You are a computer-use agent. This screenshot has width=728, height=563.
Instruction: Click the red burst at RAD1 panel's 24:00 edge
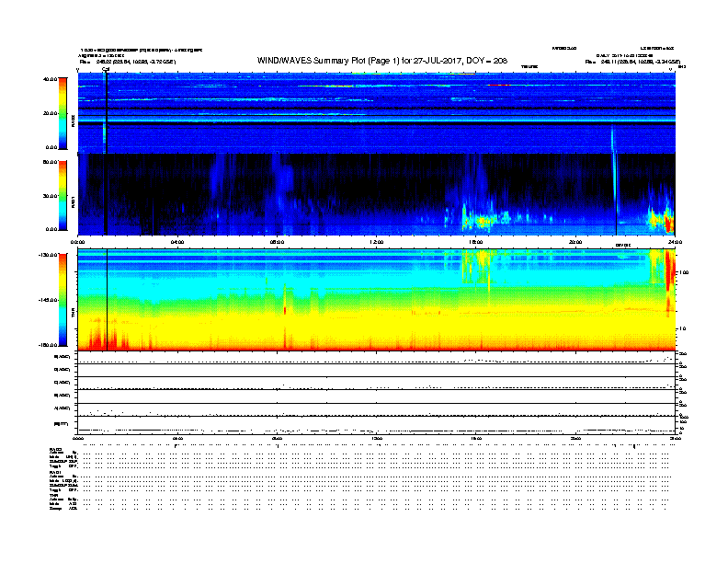tap(669, 223)
